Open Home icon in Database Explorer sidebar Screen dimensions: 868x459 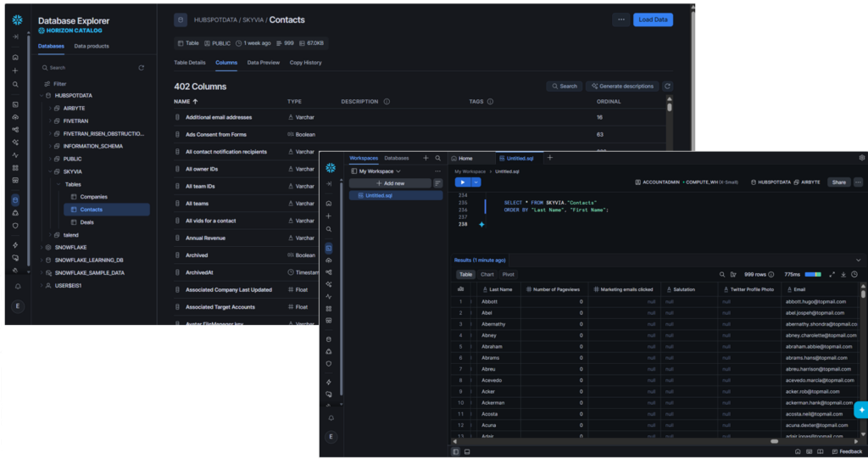click(x=15, y=57)
